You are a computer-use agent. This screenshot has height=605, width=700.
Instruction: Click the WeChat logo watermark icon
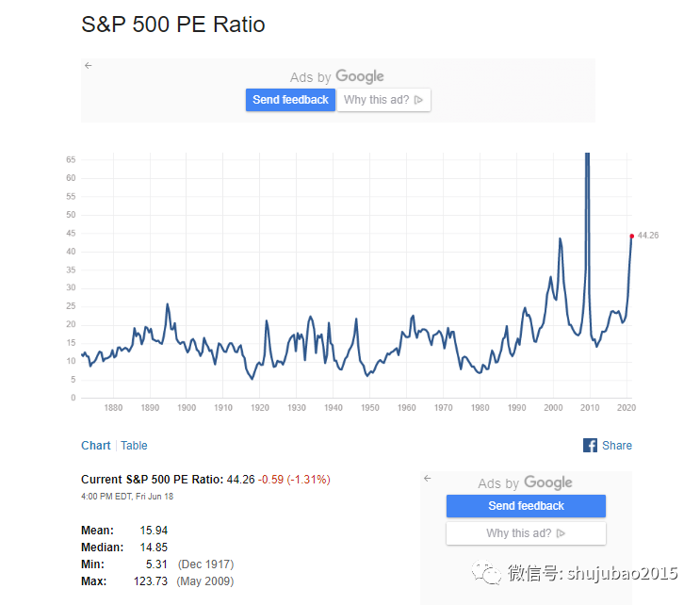coord(487,572)
